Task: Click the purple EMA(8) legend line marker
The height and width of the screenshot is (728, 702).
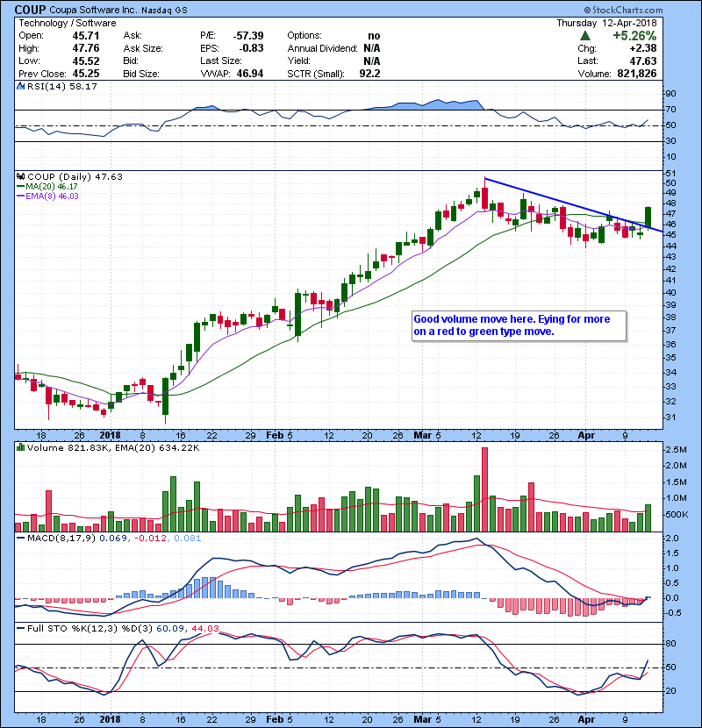Action: (20, 196)
